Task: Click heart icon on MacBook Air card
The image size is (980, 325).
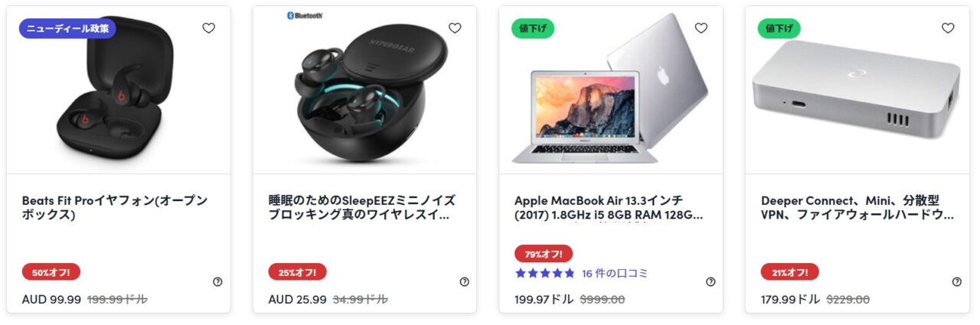Action: [701, 28]
